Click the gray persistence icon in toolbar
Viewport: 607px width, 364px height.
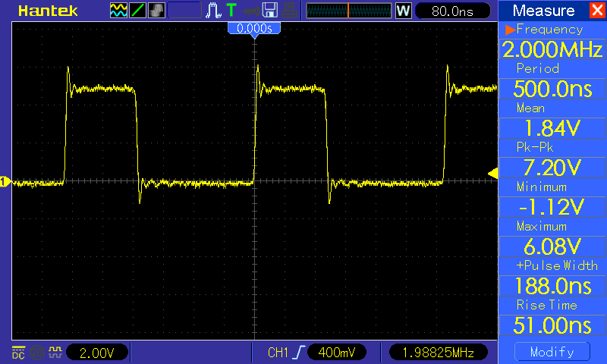coord(156,11)
